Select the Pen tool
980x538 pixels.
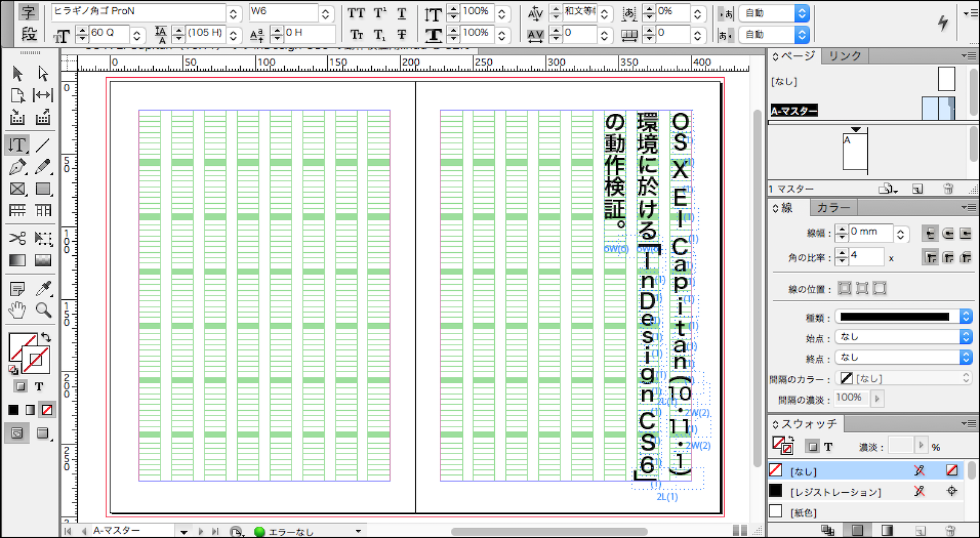pyautogui.click(x=18, y=166)
